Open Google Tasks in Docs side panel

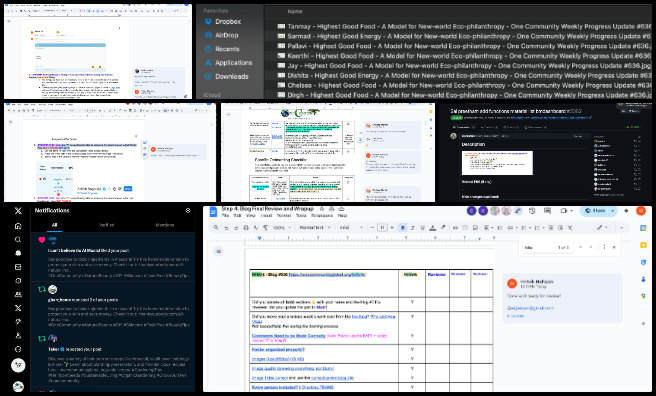pyautogui.click(x=643, y=262)
